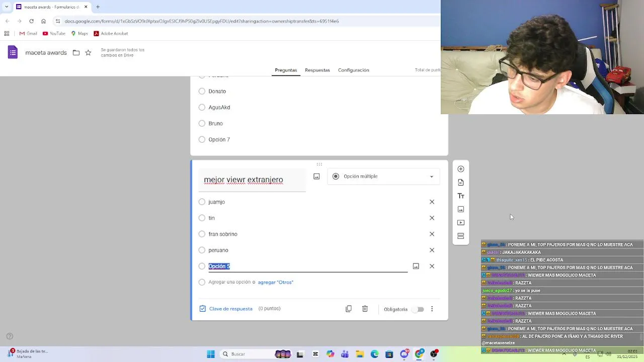This screenshot has height=362, width=644.
Task: Click the Import questions icon
Action: click(461, 183)
